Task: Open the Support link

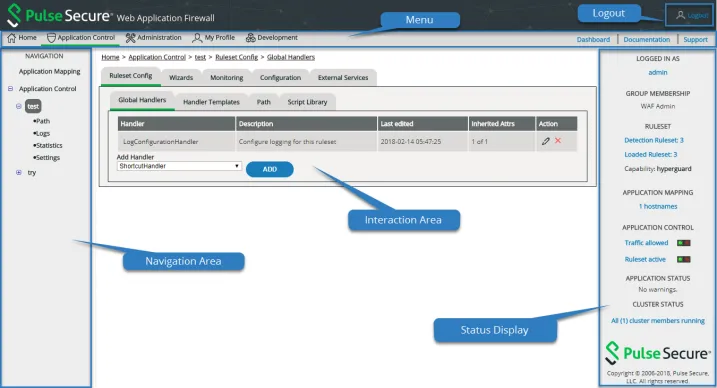Action: (x=696, y=40)
